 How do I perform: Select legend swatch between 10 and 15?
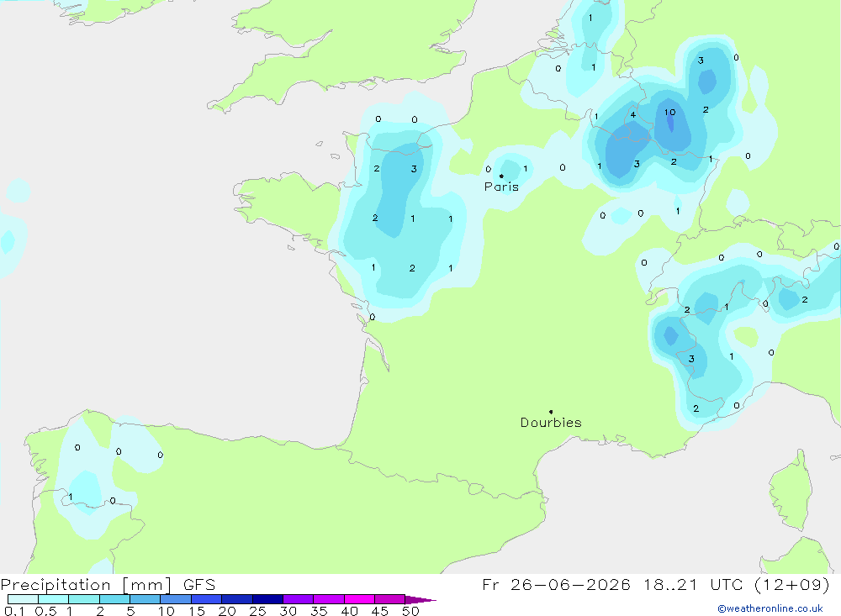pyautogui.click(x=176, y=599)
